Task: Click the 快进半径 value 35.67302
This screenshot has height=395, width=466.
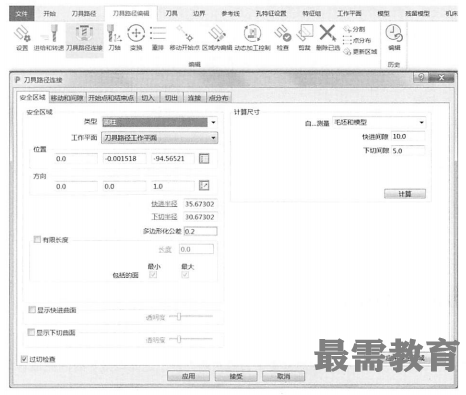Action: point(200,204)
